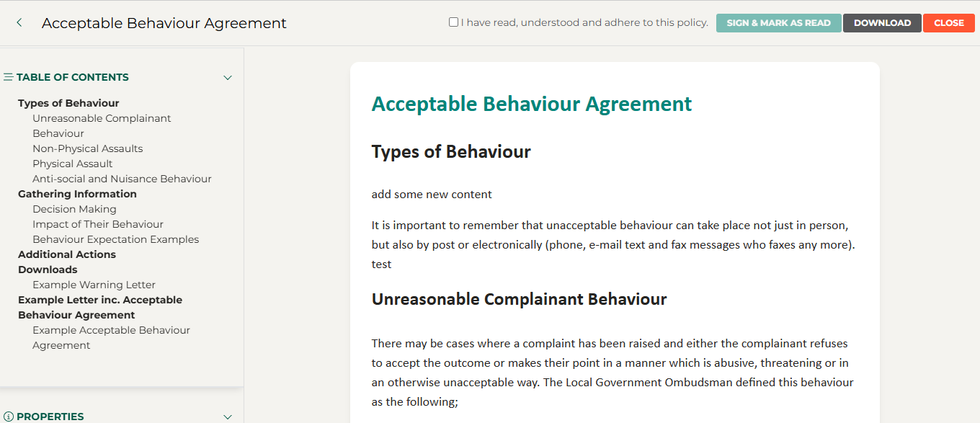Click the Downloads contents heading
Screen dimensions: 980x423
48,270
